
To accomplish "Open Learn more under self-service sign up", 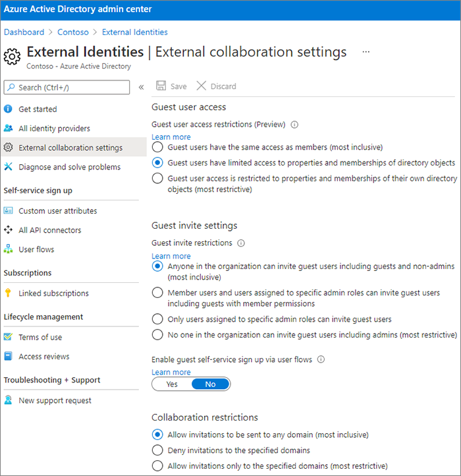I will [171, 372].
